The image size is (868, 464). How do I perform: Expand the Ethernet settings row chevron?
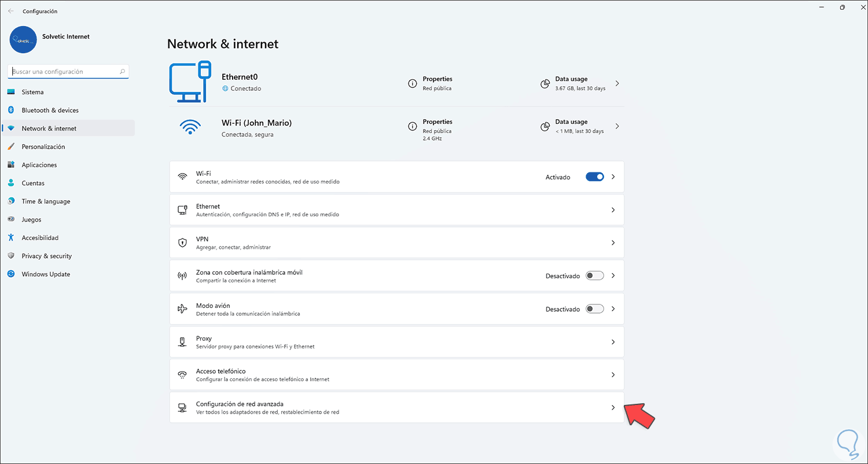(x=613, y=210)
